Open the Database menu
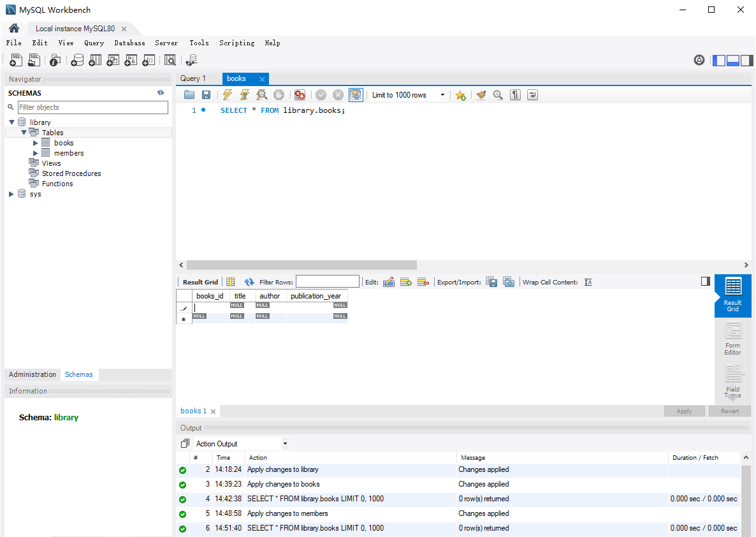The height and width of the screenshot is (537, 756). click(x=129, y=43)
